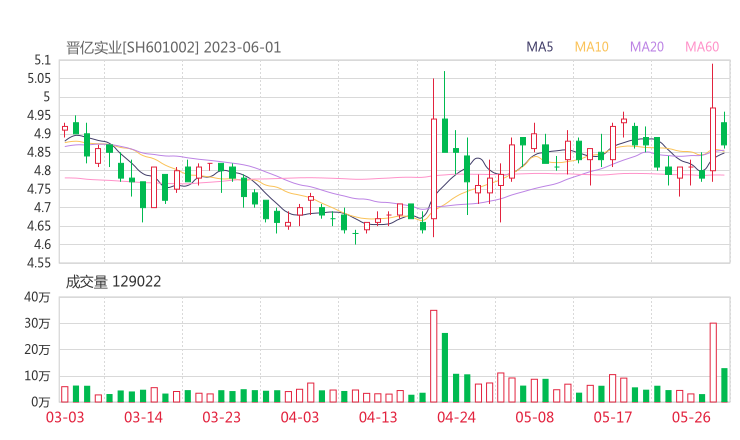Image resolution: width=740 pixels, height=440 pixels.
Task: Click the MA5 legend label
Action: (539, 47)
